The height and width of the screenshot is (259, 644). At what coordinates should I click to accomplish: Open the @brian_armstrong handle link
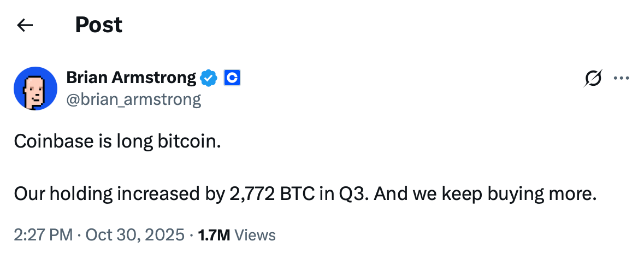(133, 99)
